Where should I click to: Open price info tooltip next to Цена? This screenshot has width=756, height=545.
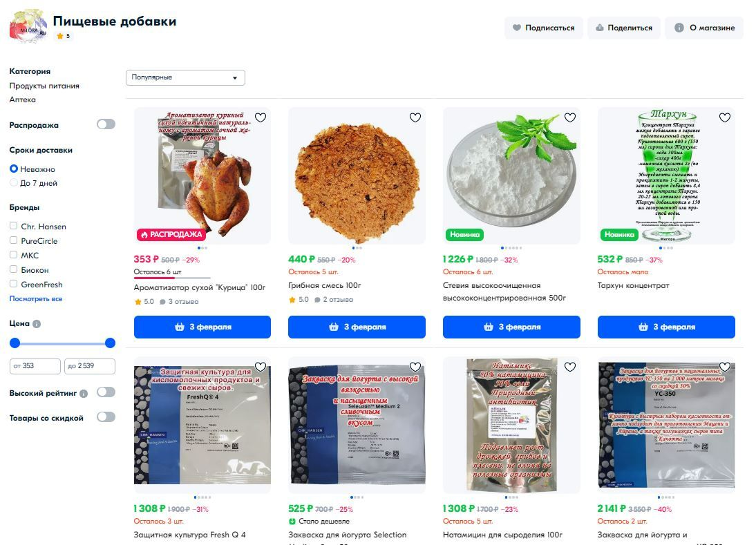(x=37, y=324)
